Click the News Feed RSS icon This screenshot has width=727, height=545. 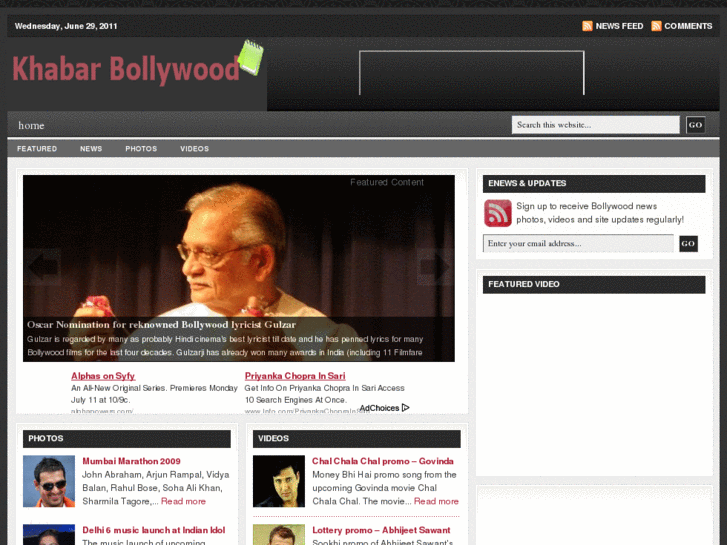click(x=587, y=26)
